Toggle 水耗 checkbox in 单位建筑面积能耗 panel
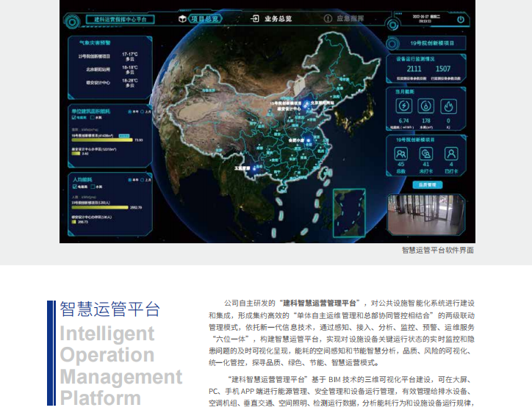 click(x=94, y=117)
